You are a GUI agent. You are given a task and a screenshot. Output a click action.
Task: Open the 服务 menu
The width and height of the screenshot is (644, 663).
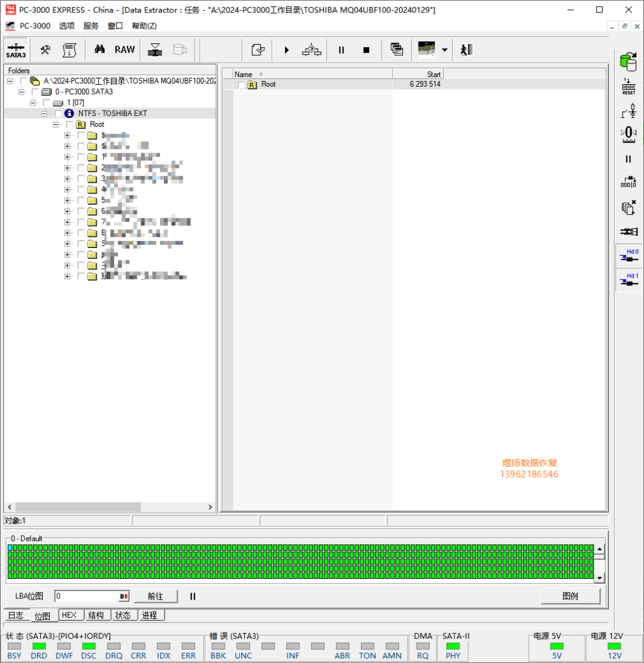tap(91, 26)
